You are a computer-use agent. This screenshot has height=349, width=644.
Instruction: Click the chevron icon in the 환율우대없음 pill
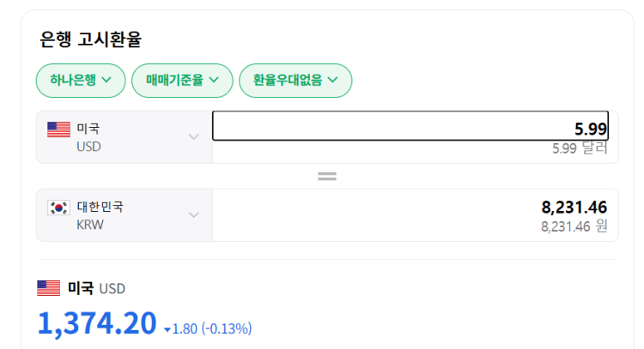click(x=332, y=80)
